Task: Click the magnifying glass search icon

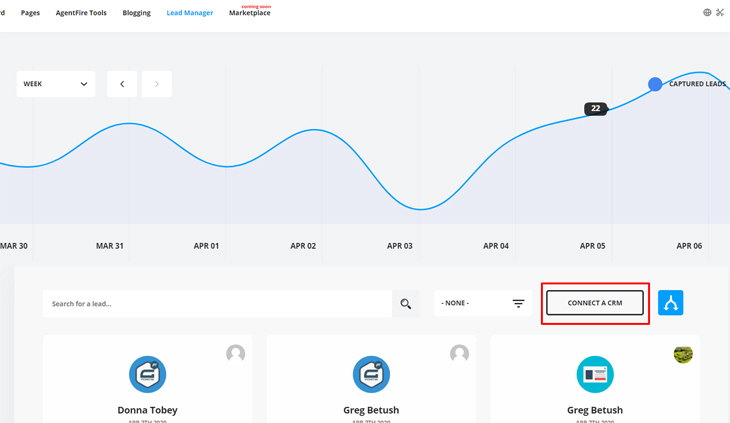Action: coord(406,303)
